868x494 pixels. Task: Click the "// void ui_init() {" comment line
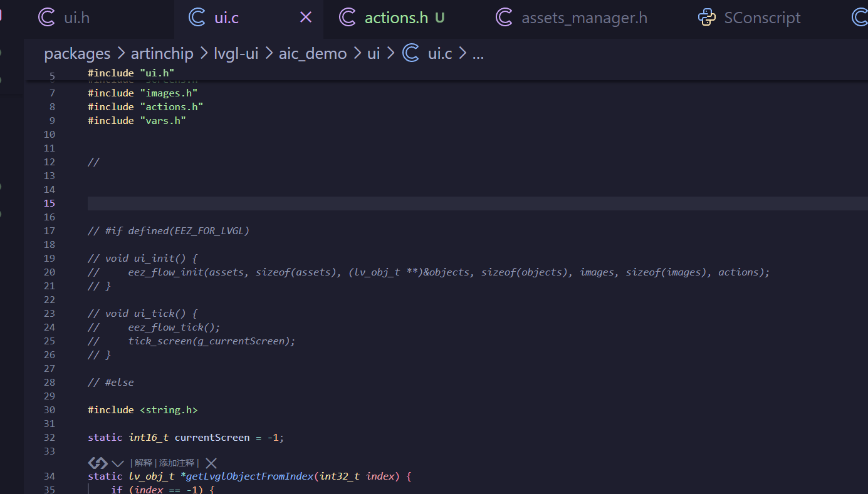(x=143, y=258)
